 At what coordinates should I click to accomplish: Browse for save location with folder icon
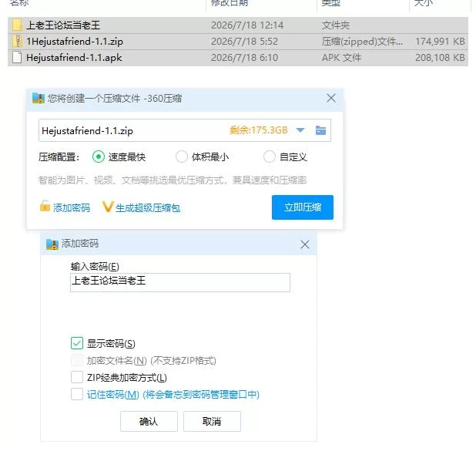pyautogui.click(x=320, y=130)
